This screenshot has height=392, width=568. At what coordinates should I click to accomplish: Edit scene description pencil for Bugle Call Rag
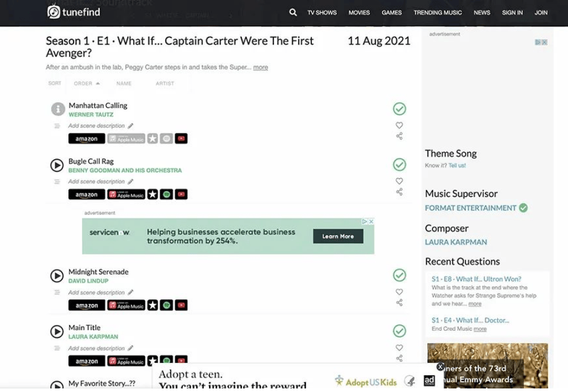click(131, 182)
